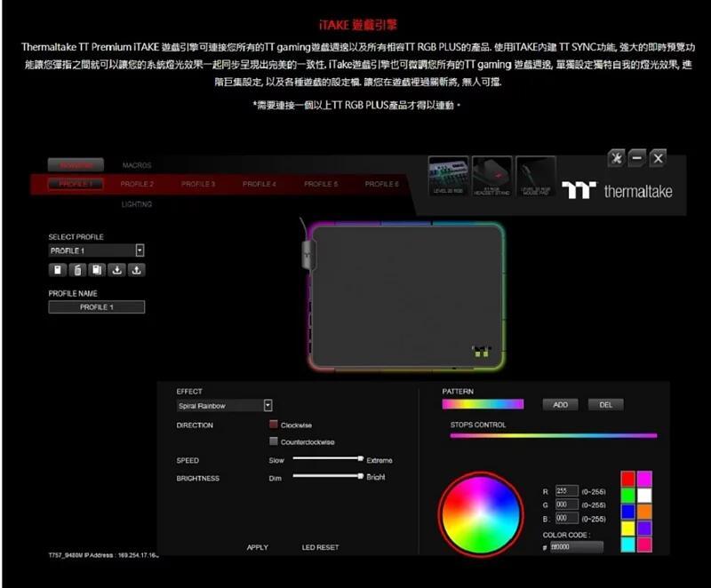Viewport: 711px width, 588px height.
Task: Click the import profile down-arrow icon
Action: [x=116, y=270]
